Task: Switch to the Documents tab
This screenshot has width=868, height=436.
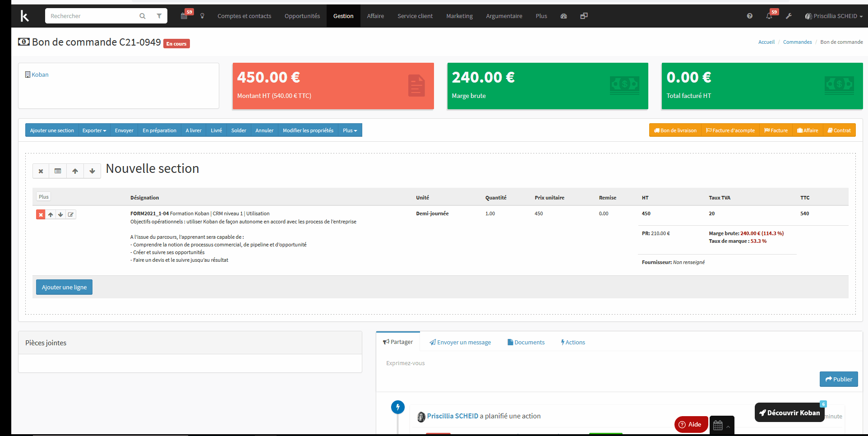Action: coord(526,342)
